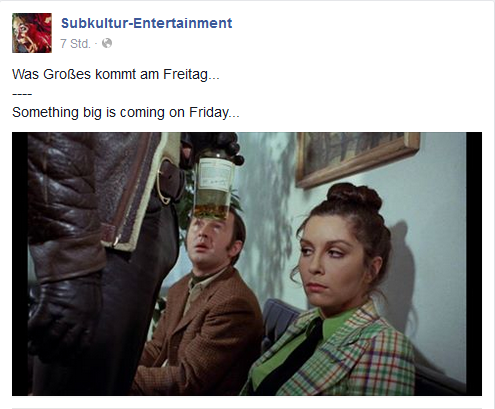This screenshot has width=495, height=409.
Task: Click the woman's hair bun in photo
Action: (x=354, y=197)
